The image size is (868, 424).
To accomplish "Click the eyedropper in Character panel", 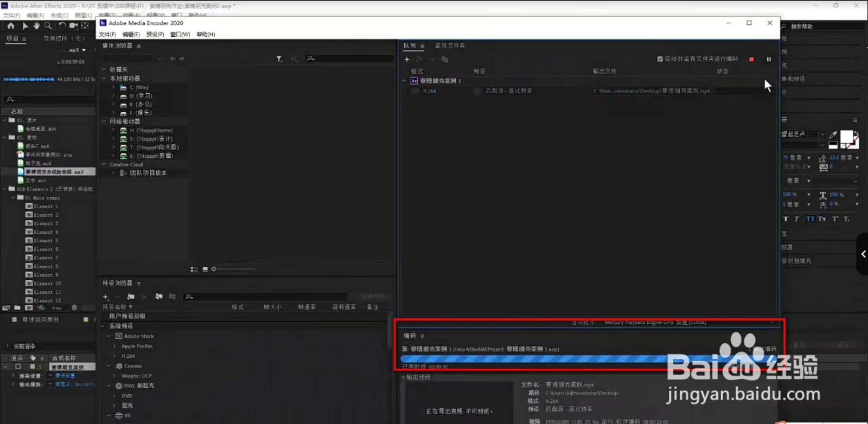I will click(833, 134).
